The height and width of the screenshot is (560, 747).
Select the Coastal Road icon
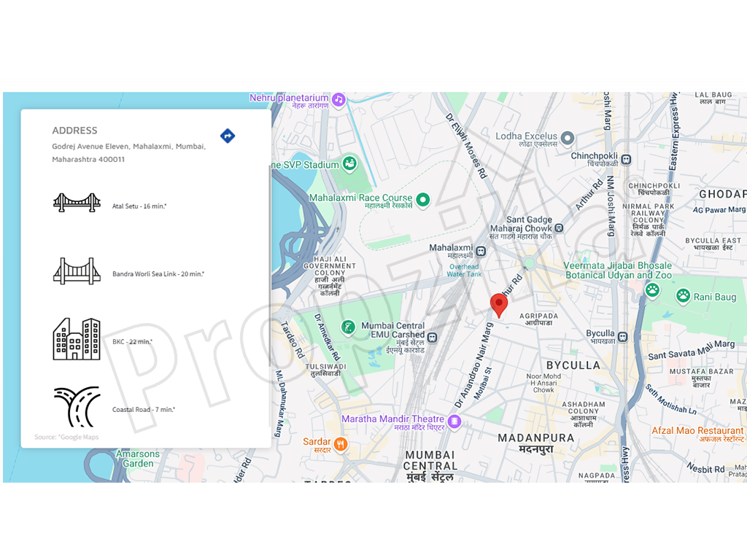point(77,407)
